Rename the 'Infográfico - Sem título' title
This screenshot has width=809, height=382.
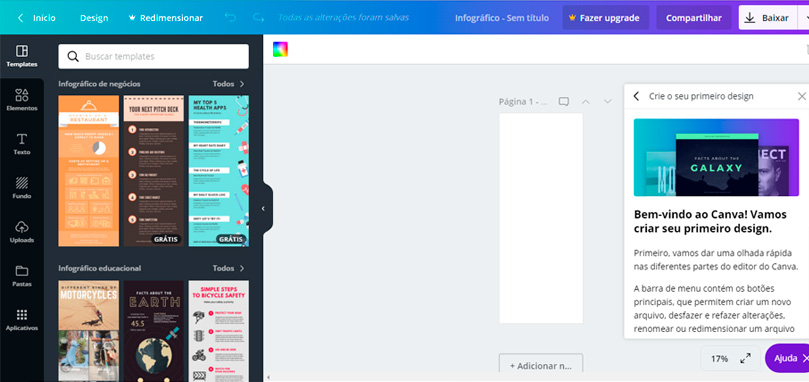(501, 18)
